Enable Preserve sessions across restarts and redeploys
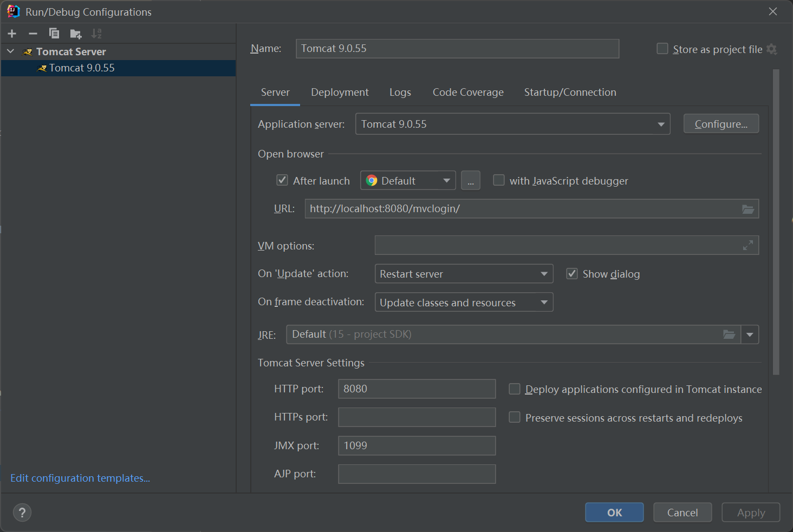 click(515, 417)
